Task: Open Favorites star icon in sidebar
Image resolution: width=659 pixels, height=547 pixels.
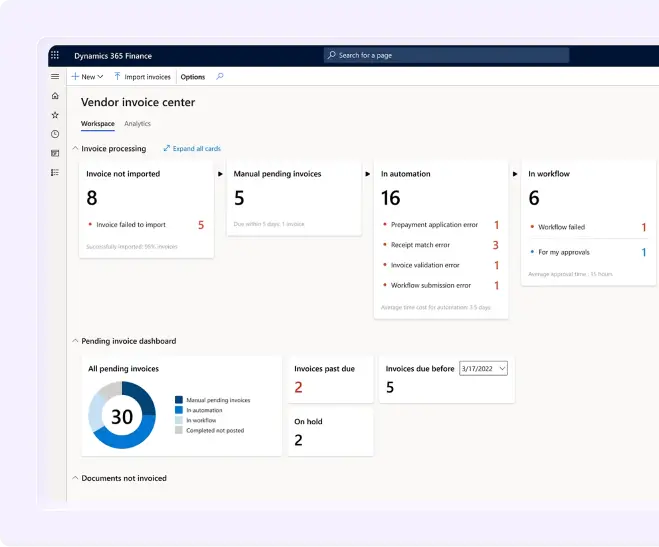Action: click(x=55, y=115)
